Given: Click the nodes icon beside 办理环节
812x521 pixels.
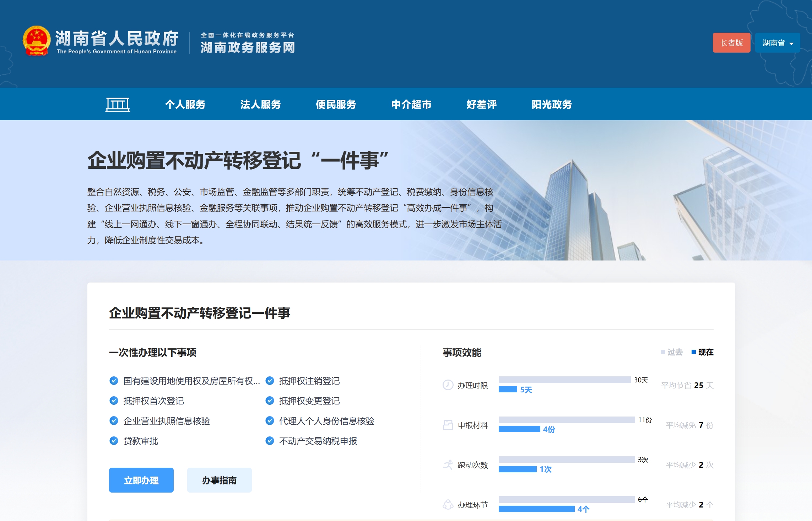Looking at the screenshot, I should point(448,505).
